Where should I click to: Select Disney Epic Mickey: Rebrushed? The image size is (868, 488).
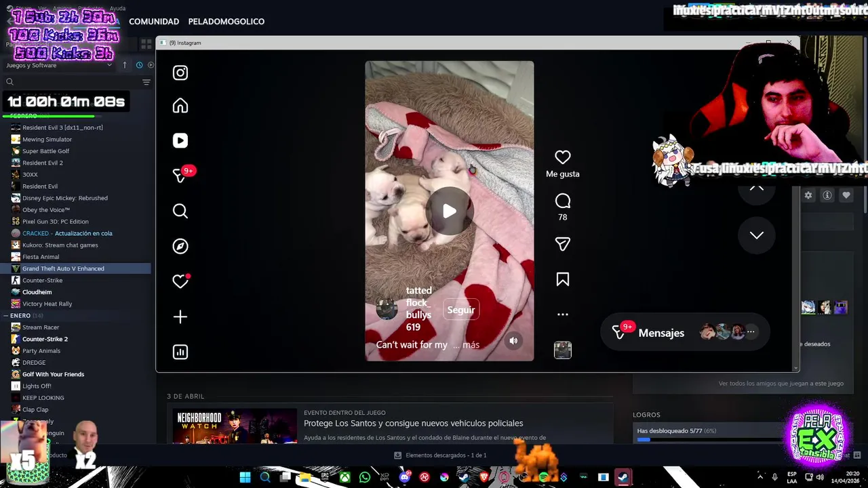point(65,198)
